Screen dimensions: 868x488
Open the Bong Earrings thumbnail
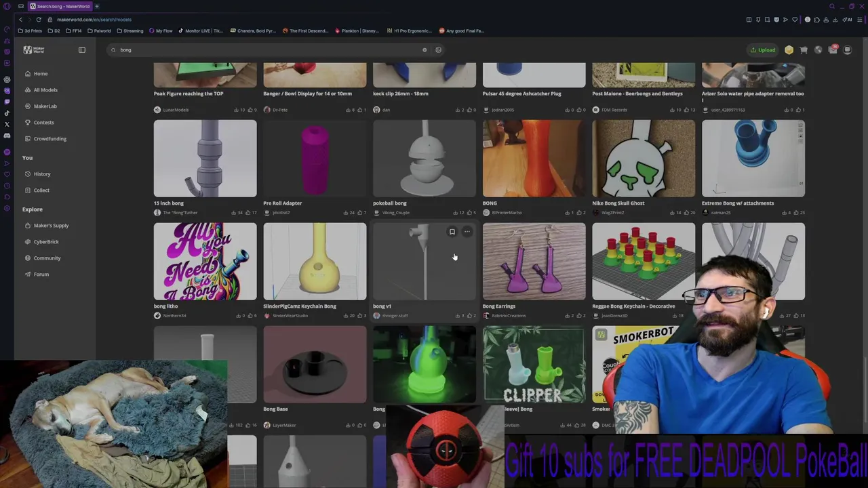pyautogui.click(x=534, y=262)
